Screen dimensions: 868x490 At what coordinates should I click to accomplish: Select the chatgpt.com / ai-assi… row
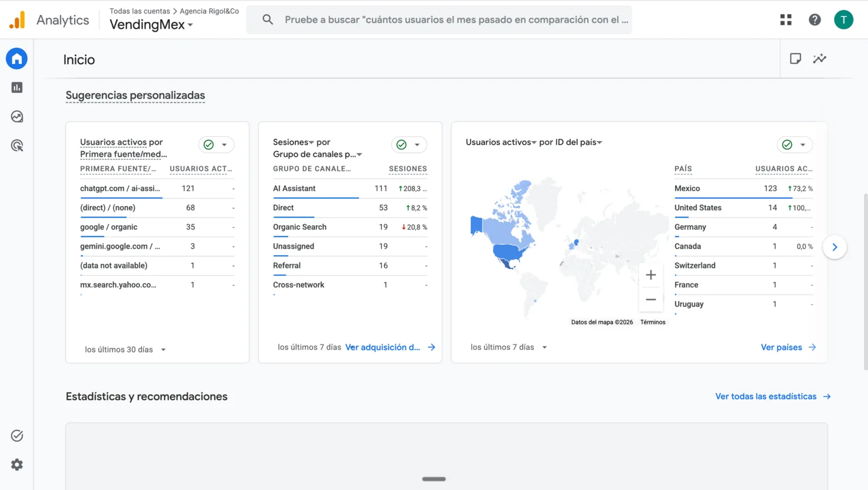157,188
